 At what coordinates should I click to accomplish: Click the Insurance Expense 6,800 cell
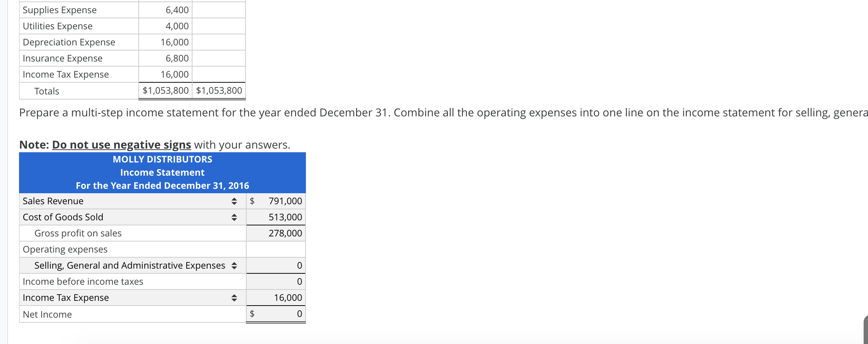[165, 58]
